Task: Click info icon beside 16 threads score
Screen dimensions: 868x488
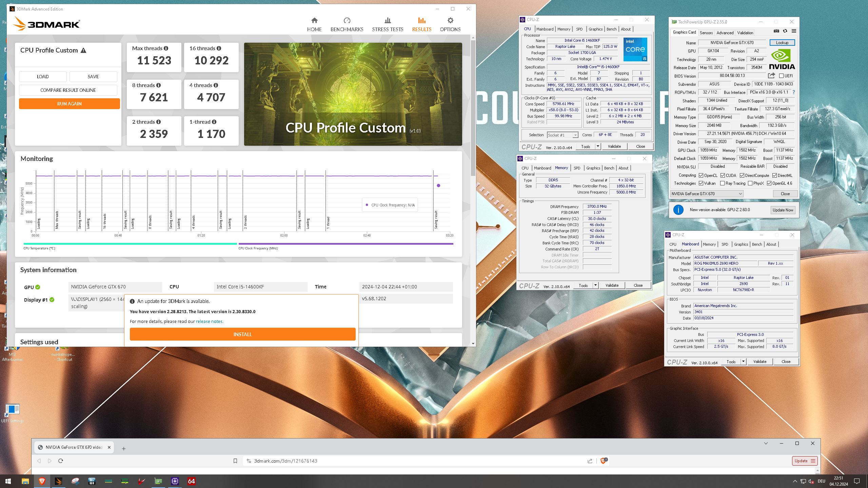Action: pyautogui.click(x=219, y=48)
